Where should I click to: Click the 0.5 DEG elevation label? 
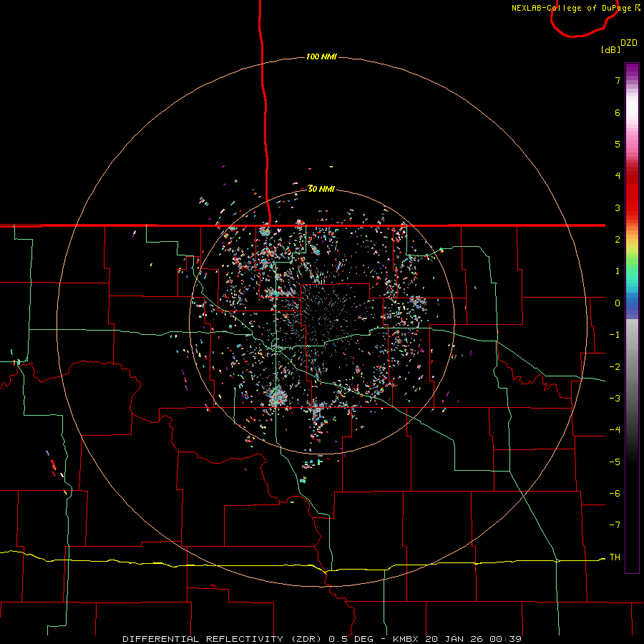(x=351, y=639)
